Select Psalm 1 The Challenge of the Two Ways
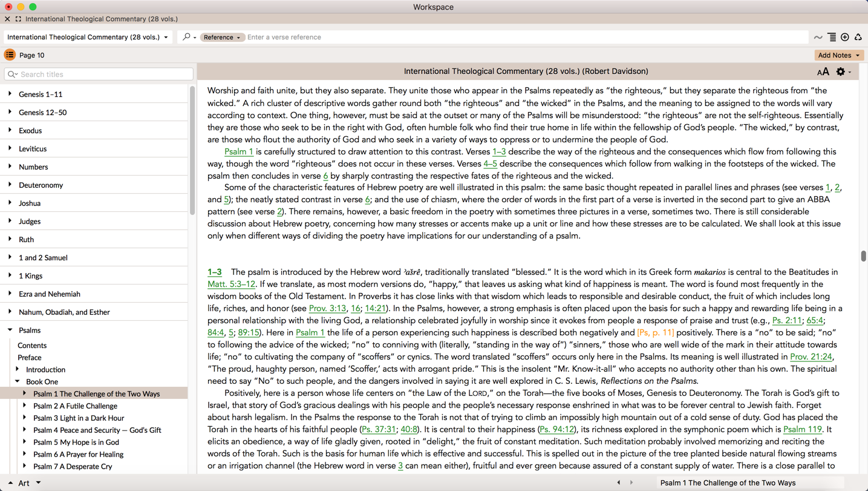Image resolution: width=868 pixels, height=491 pixels. click(97, 394)
